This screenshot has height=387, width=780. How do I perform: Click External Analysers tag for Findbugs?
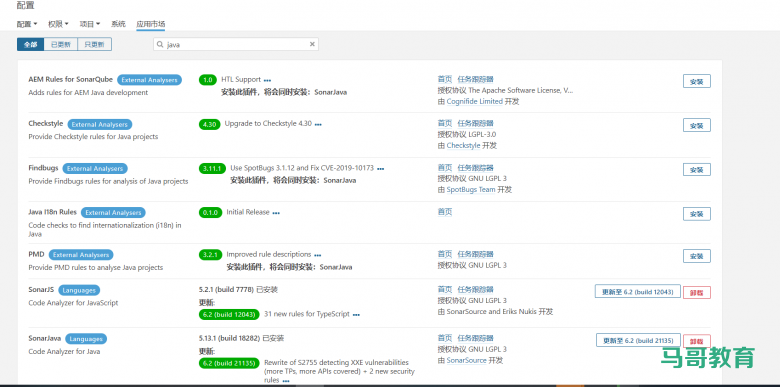95,169
